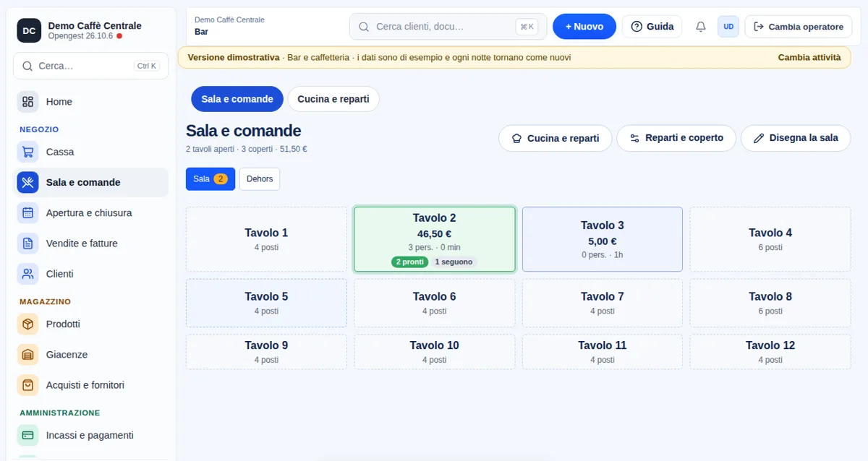Open Tavolo 2 with 46,50 € total
868x461 pixels.
[435, 239]
